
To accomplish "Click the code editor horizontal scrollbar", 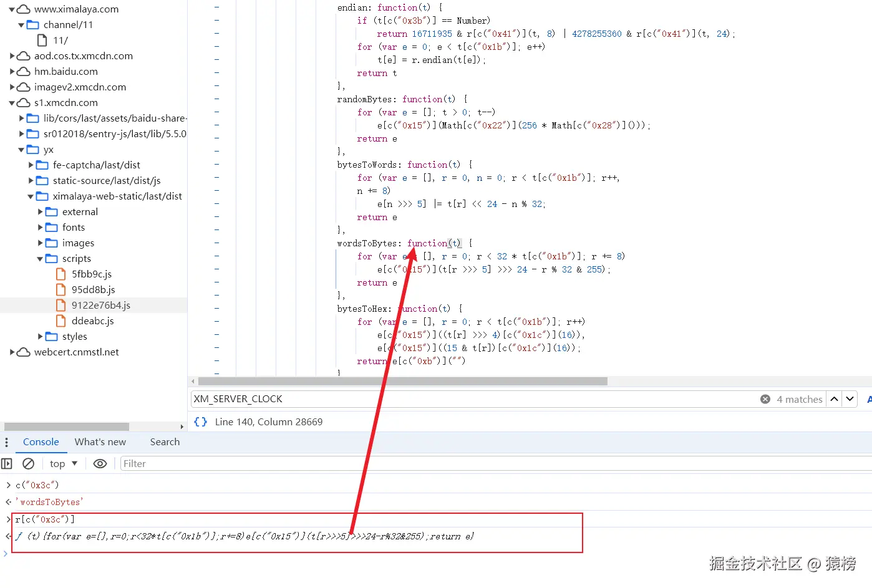I will click(x=402, y=381).
